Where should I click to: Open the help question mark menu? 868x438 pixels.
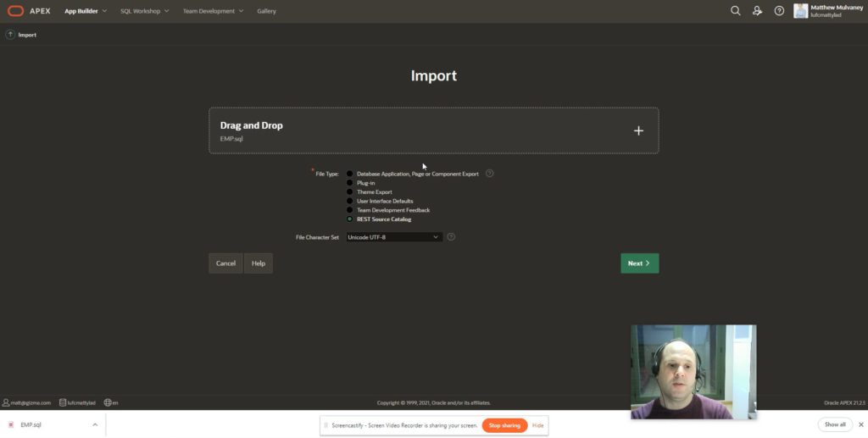point(779,10)
